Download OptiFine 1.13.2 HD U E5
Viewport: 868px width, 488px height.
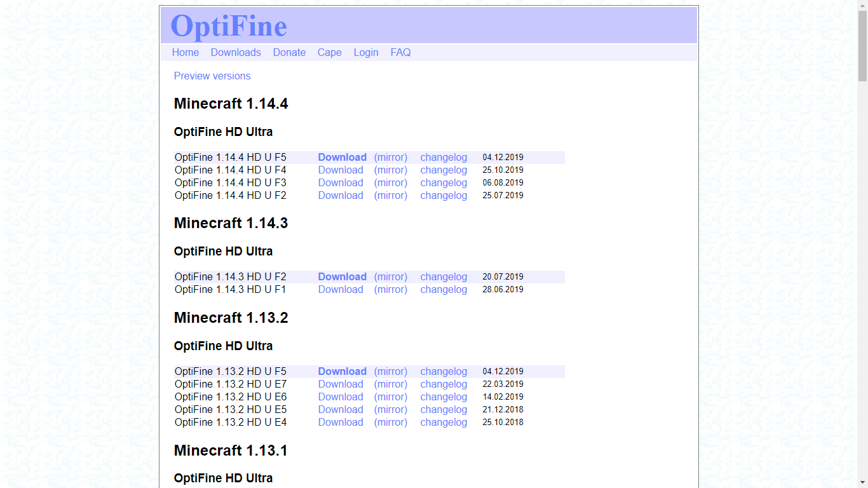tap(341, 410)
